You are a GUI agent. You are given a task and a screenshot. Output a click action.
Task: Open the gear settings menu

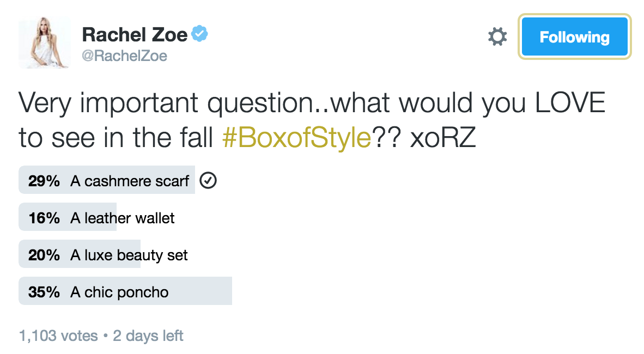point(497,37)
